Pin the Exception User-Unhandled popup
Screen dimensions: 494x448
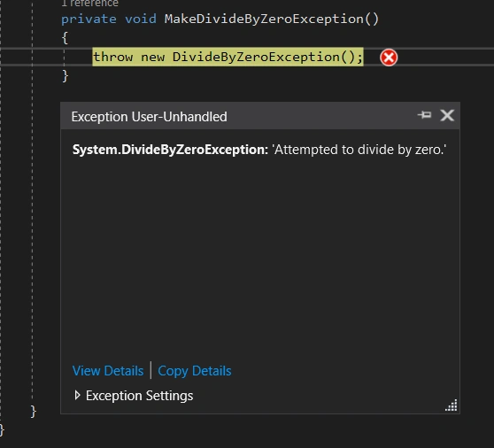(424, 115)
